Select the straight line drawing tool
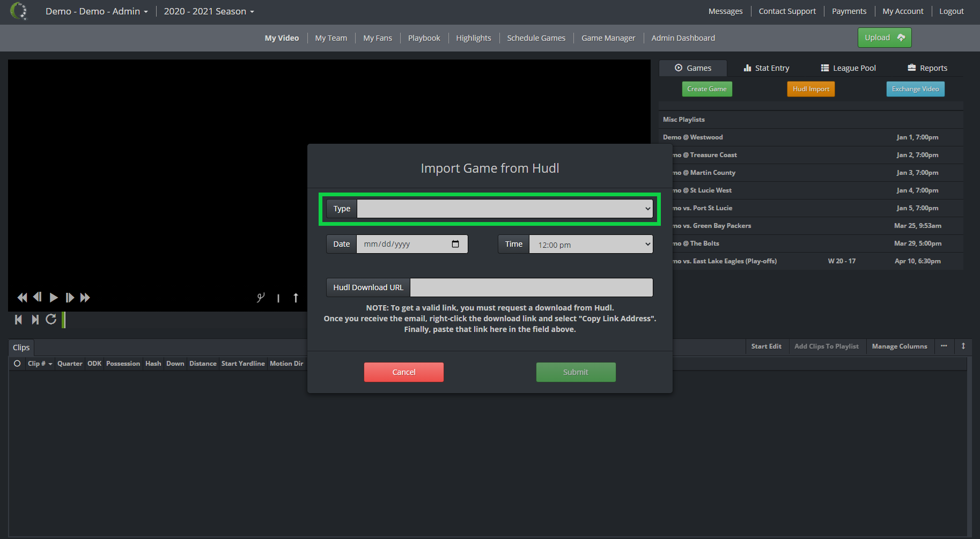The width and height of the screenshot is (980, 539). pyautogui.click(x=278, y=298)
